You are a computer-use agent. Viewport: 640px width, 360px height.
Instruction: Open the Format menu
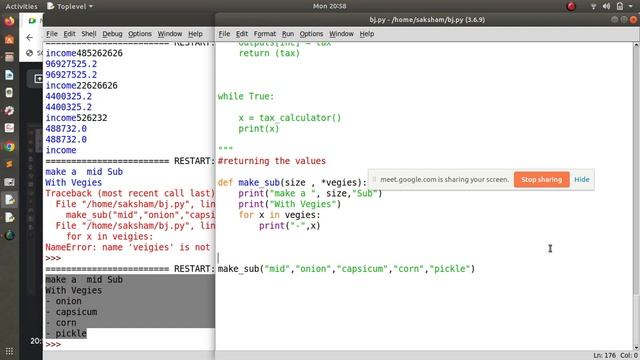pos(264,34)
